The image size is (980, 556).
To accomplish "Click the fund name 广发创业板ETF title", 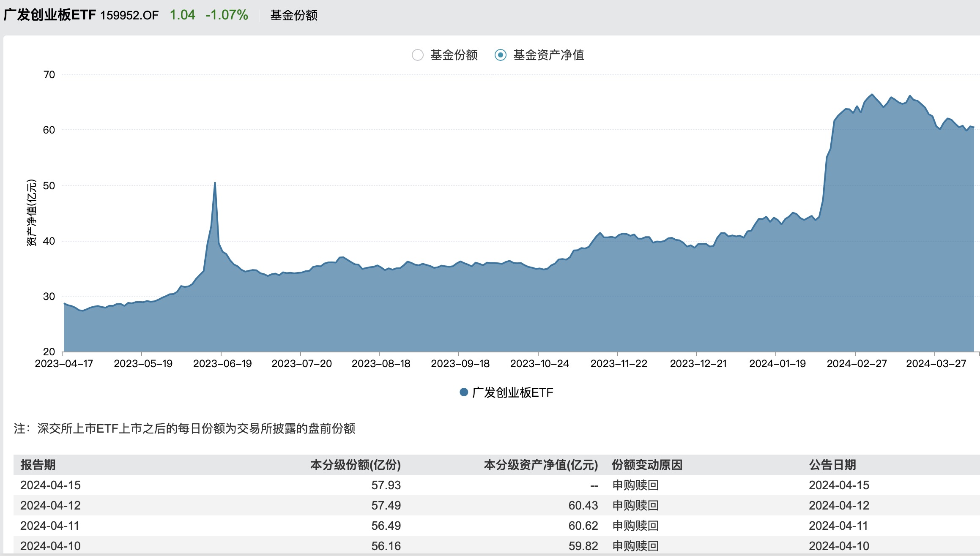I will (x=50, y=15).
